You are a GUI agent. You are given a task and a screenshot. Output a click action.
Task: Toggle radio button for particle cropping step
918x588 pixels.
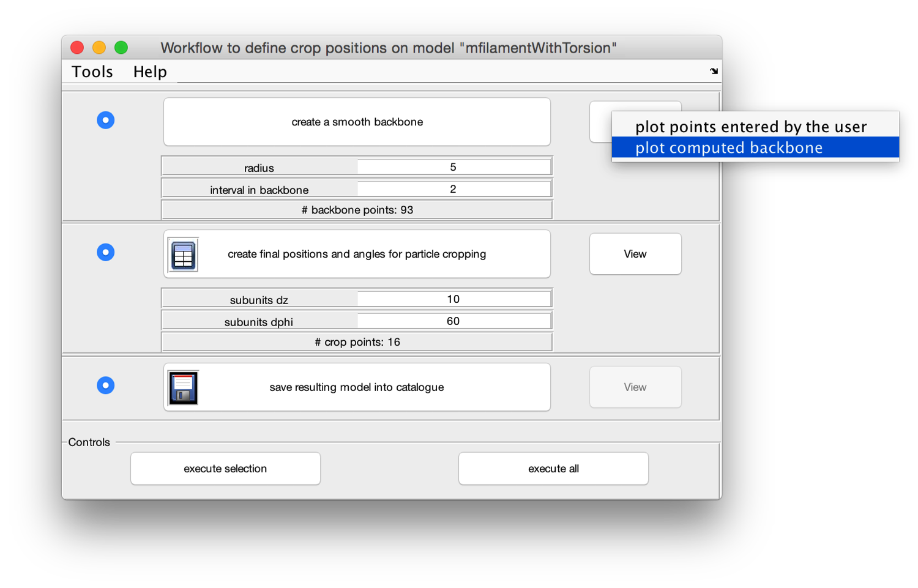coord(106,252)
